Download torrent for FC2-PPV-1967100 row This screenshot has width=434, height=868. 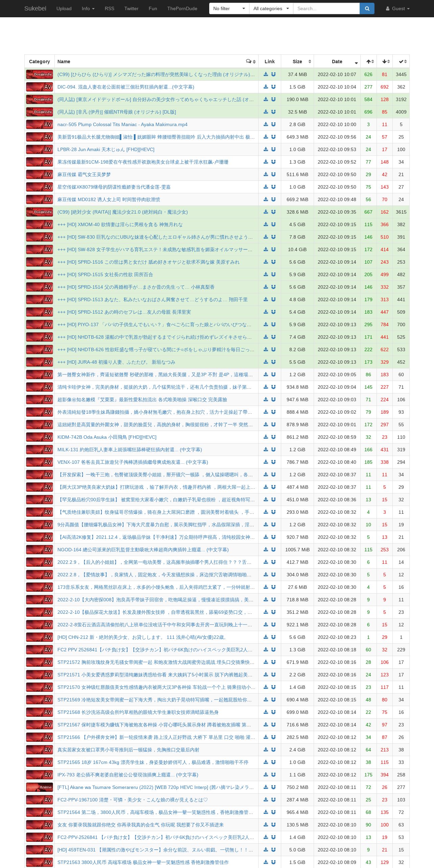[x=266, y=800]
